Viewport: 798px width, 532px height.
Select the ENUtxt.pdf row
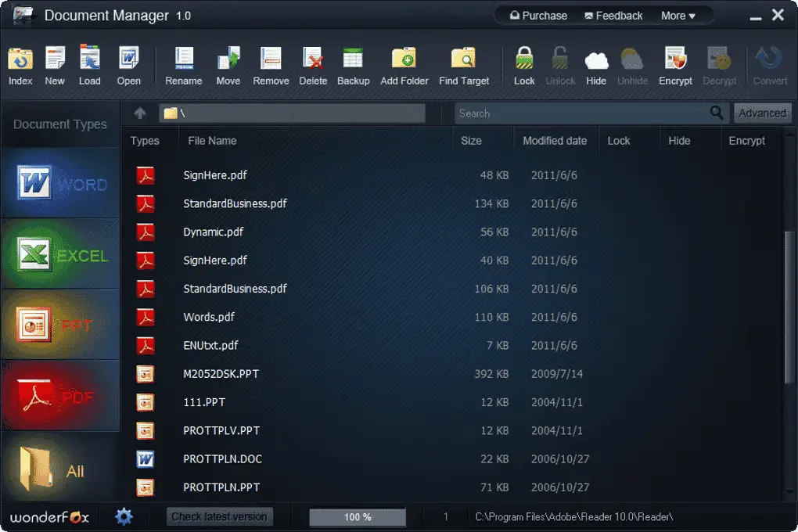pos(453,346)
